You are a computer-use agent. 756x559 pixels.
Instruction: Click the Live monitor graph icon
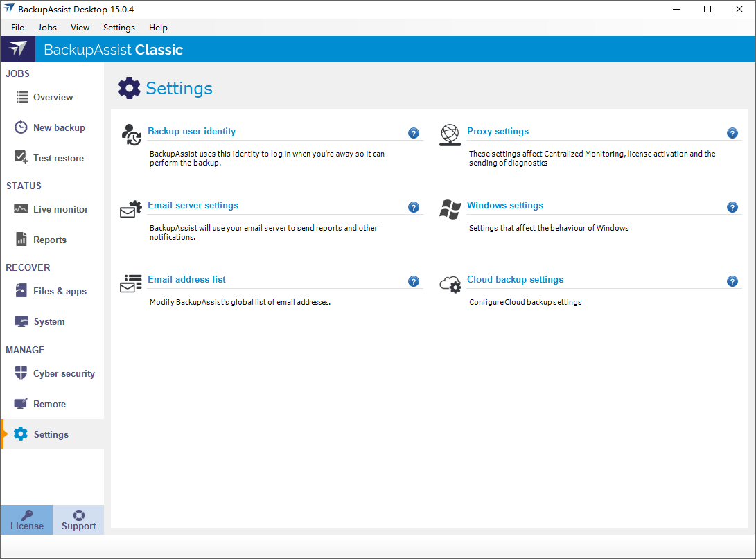[x=21, y=208]
